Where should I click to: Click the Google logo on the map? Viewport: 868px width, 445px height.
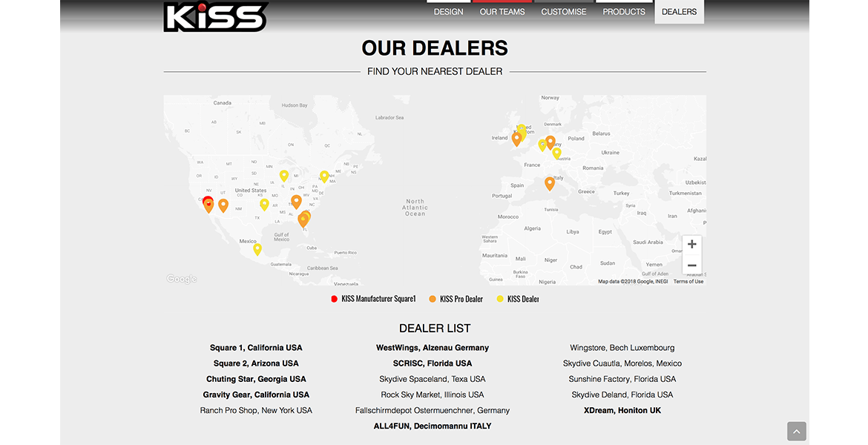click(182, 279)
